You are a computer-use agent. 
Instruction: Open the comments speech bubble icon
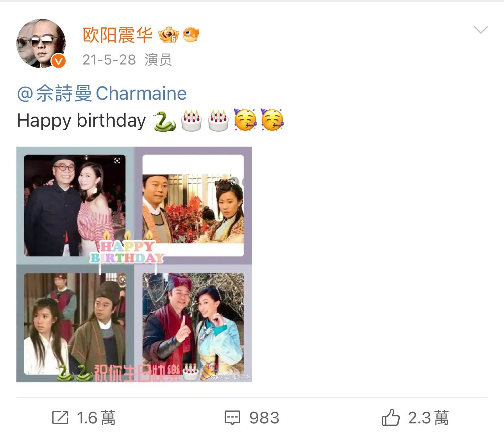pos(232,418)
